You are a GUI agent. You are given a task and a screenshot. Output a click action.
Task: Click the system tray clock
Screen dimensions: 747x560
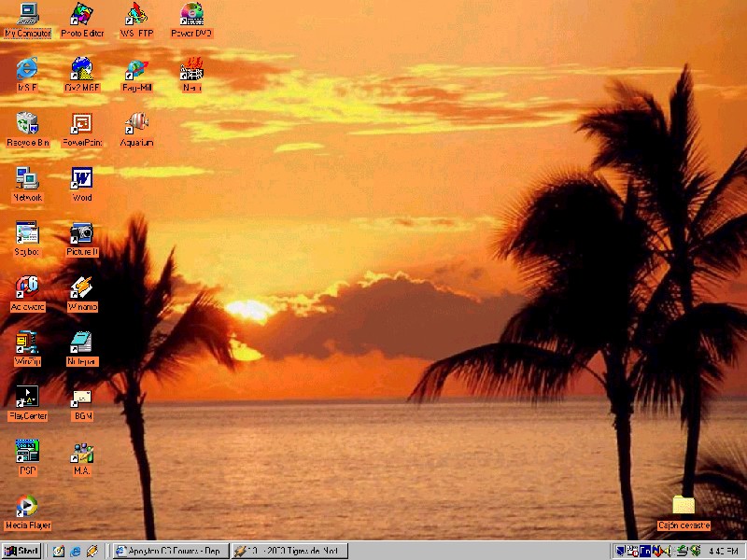pos(724,551)
